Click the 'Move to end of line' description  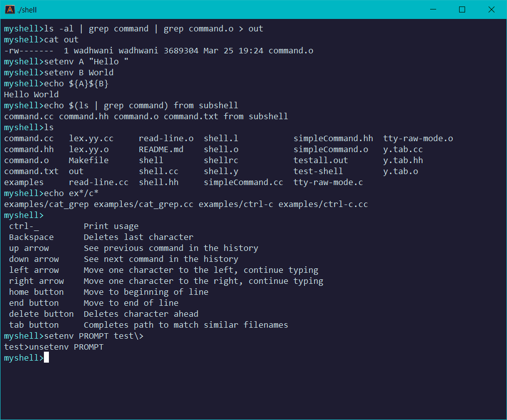[x=131, y=303]
